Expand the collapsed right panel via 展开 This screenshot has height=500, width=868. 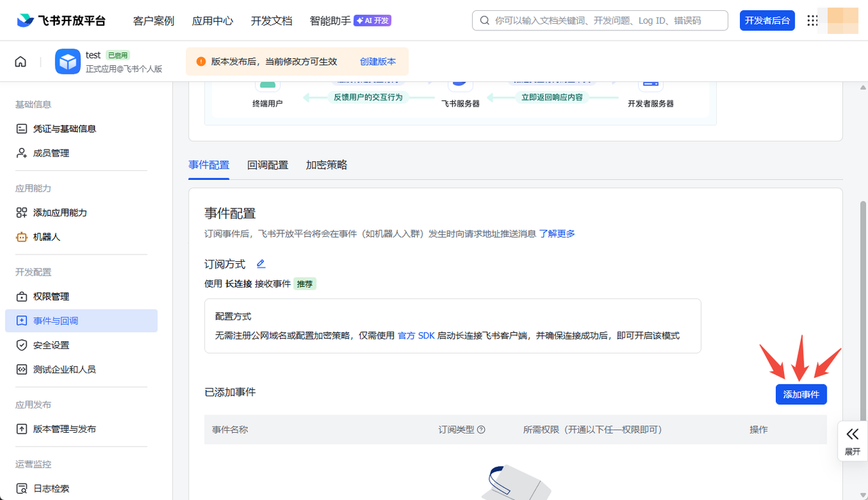pyautogui.click(x=852, y=441)
